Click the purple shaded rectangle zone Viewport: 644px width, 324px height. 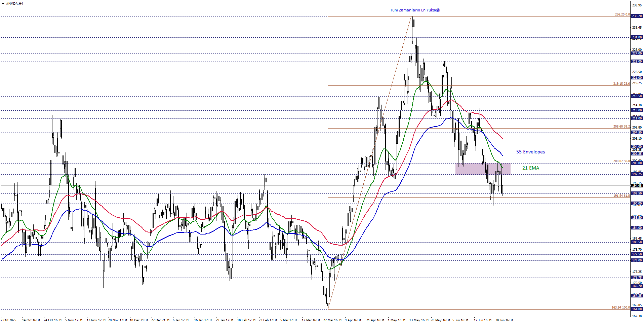coord(483,169)
